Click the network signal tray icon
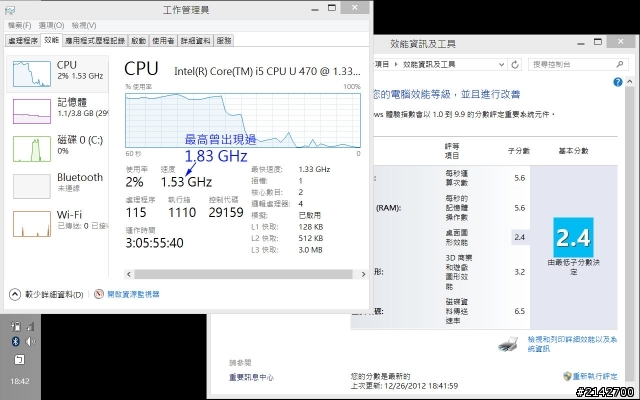 [x=31, y=326]
